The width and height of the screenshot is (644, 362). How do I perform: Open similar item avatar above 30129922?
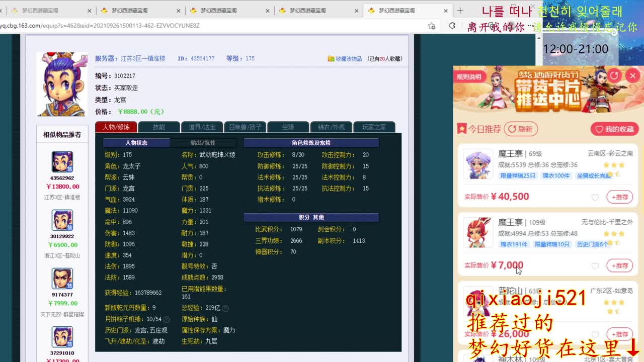tap(62, 220)
